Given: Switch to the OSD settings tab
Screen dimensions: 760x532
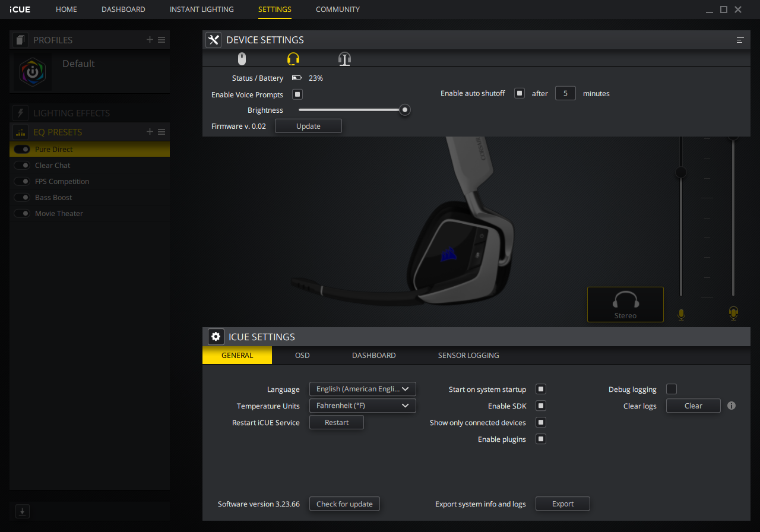Looking at the screenshot, I should [303, 355].
